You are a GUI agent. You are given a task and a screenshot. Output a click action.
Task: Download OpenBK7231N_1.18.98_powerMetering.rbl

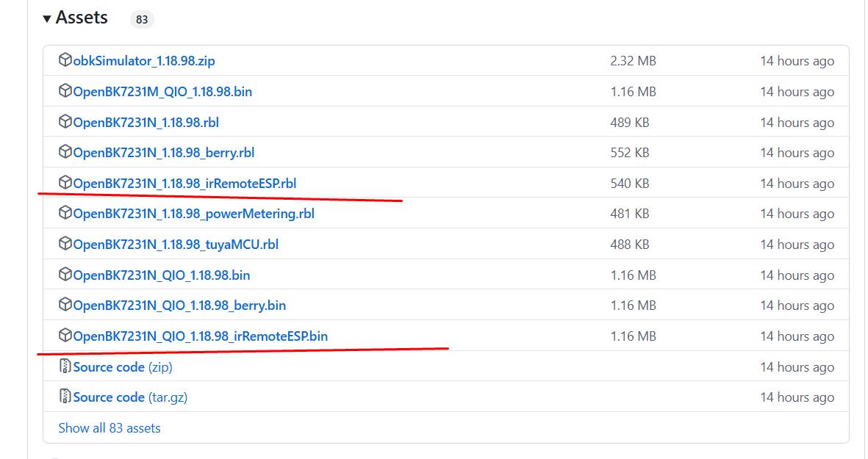coord(194,214)
